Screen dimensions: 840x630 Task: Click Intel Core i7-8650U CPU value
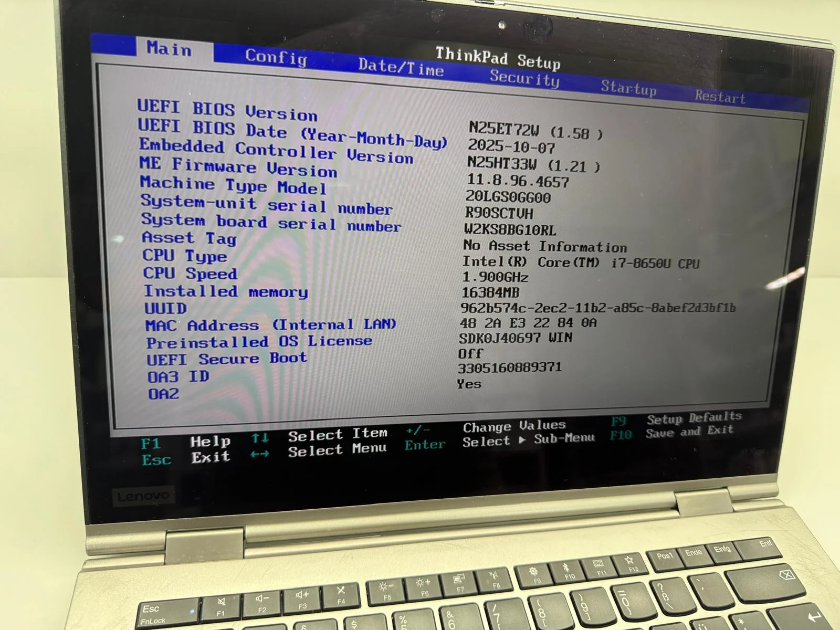point(581,262)
